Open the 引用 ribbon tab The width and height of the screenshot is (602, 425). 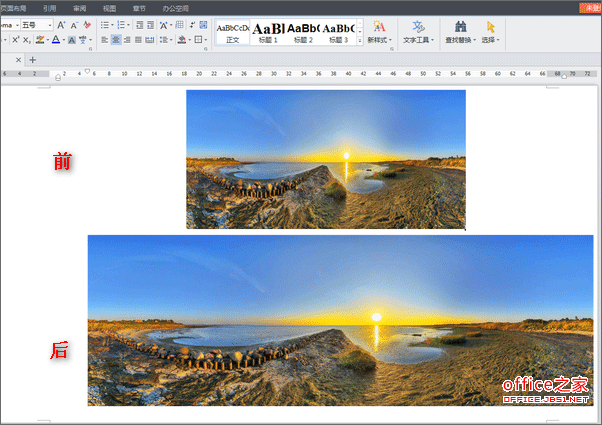tap(50, 8)
